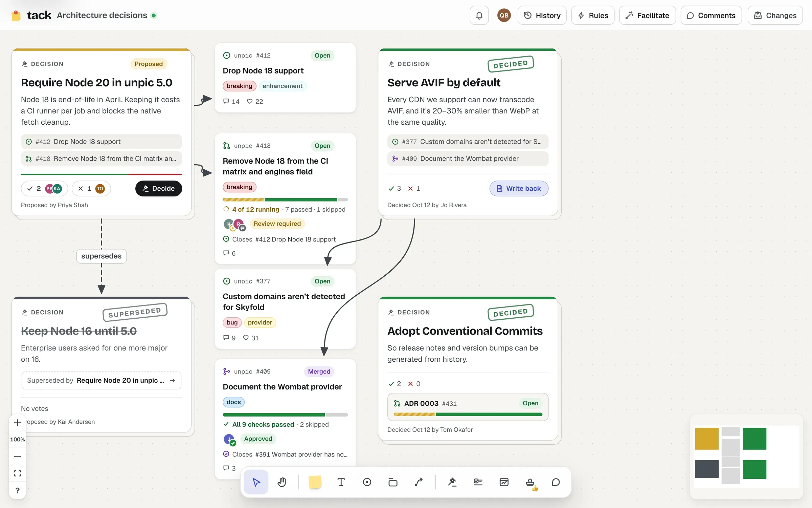The image size is (812, 508).
Task: Click the 100% zoom level
Action: (18, 439)
